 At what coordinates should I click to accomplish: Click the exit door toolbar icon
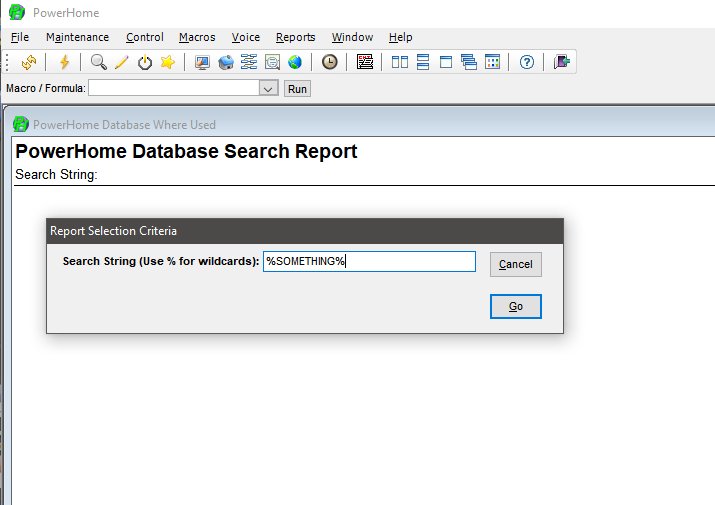[x=562, y=62]
